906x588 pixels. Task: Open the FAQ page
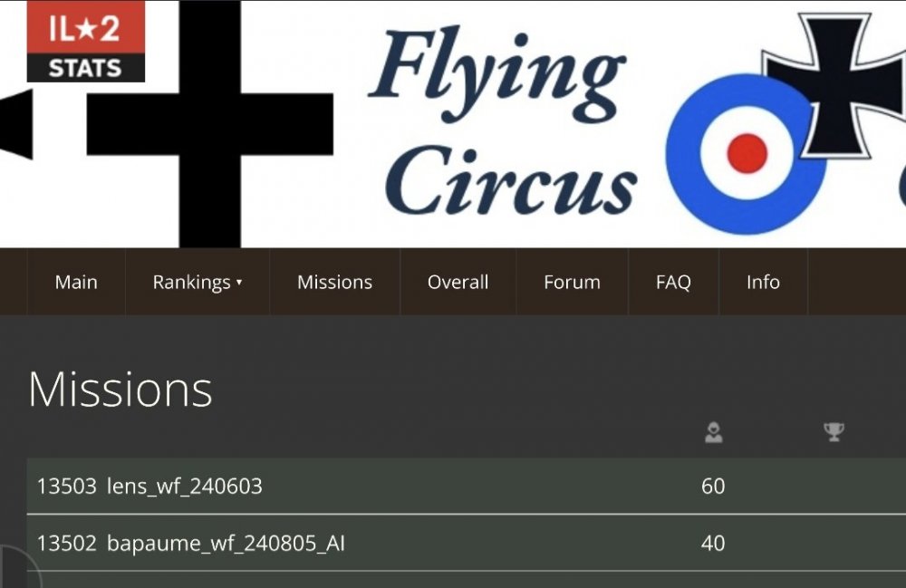[x=673, y=283]
